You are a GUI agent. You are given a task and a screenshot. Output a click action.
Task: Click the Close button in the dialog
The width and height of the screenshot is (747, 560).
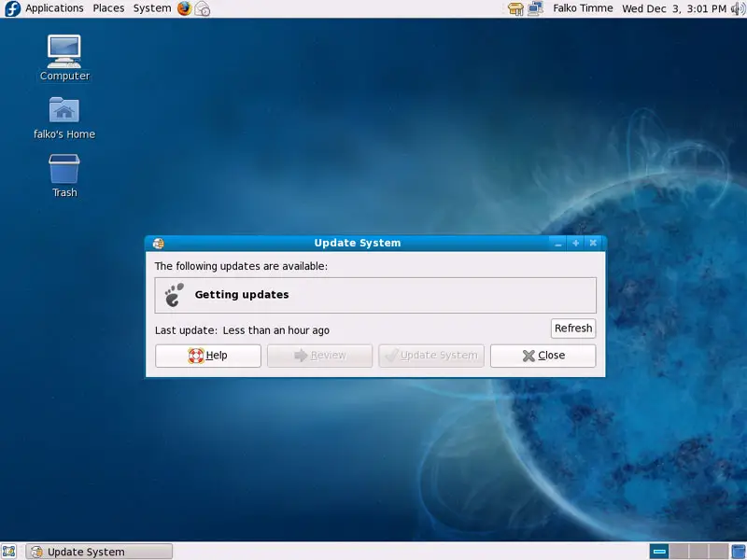tap(543, 356)
